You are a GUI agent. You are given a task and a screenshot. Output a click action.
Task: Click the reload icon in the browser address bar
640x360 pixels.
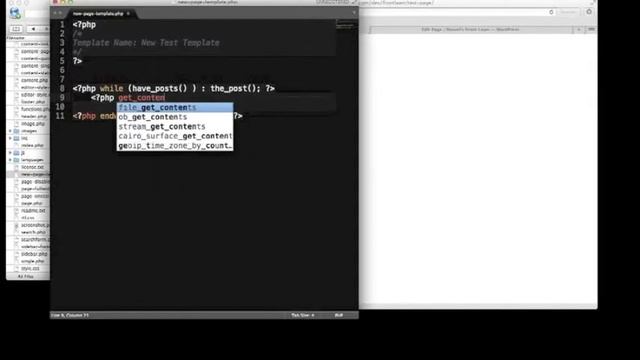(x=551, y=12)
